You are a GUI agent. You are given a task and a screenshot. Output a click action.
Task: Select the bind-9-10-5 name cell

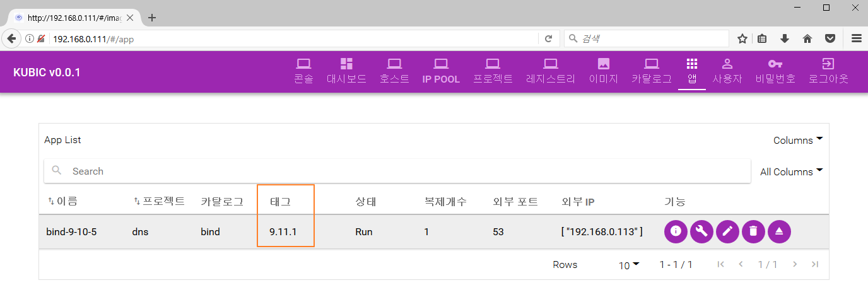click(71, 231)
